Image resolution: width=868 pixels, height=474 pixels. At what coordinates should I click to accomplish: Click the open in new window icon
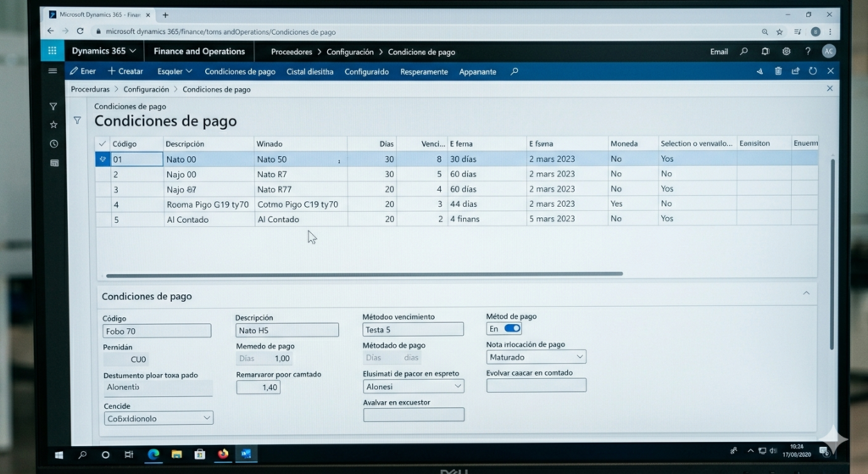pos(795,71)
